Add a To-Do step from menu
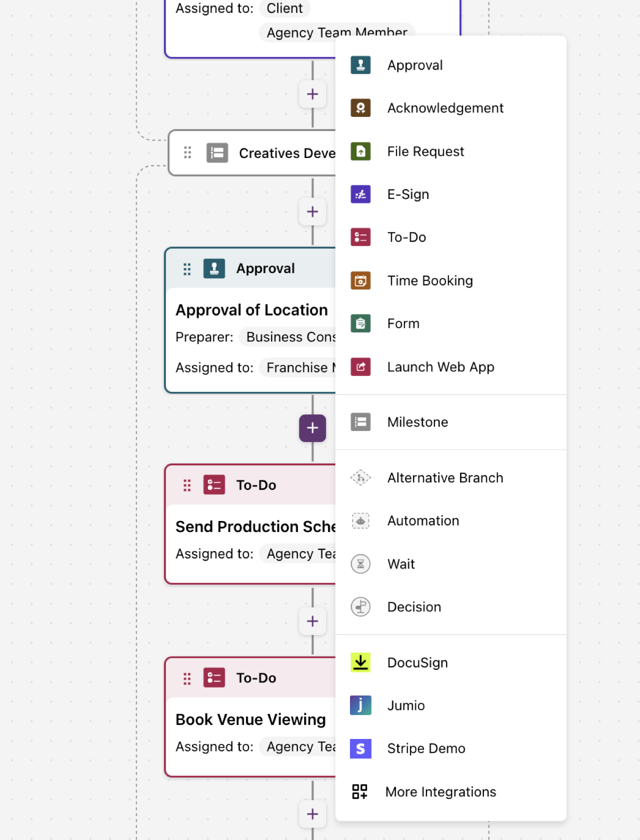Screen dimensions: 640x840 (x=406, y=237)
